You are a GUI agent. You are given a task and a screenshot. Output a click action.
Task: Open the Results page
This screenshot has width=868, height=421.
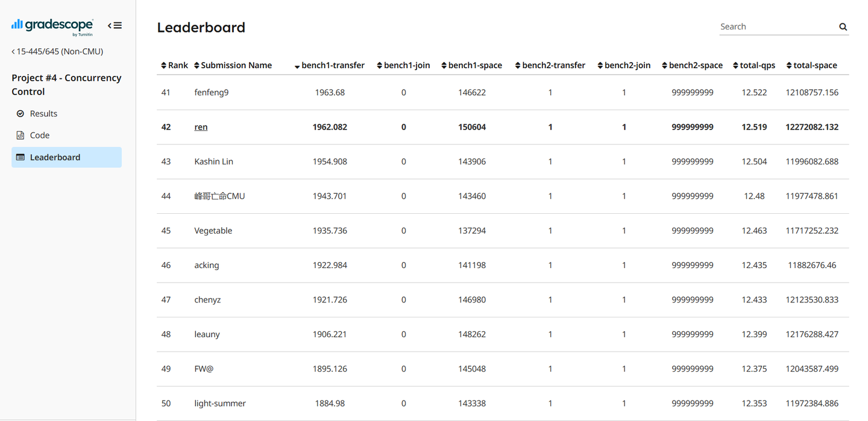[x=43, y=114]
